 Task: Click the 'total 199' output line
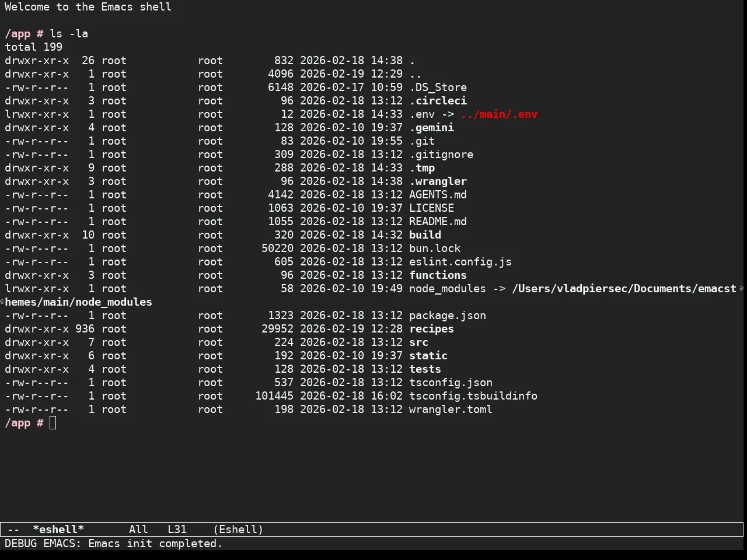point(34,47)
